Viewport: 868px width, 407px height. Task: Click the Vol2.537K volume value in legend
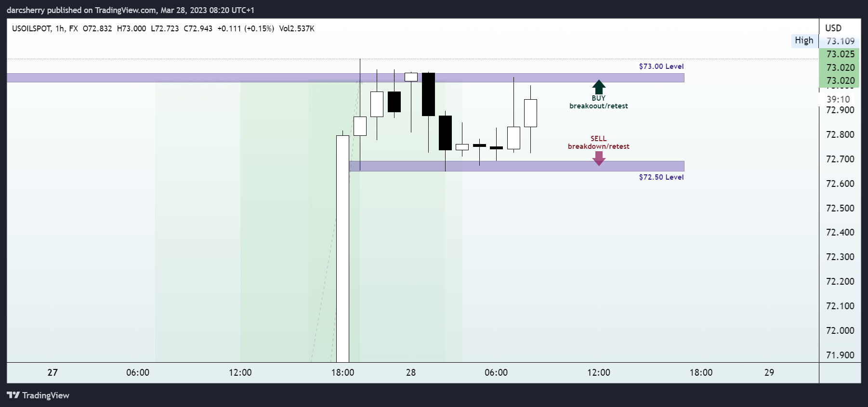[x=297, y=28]
